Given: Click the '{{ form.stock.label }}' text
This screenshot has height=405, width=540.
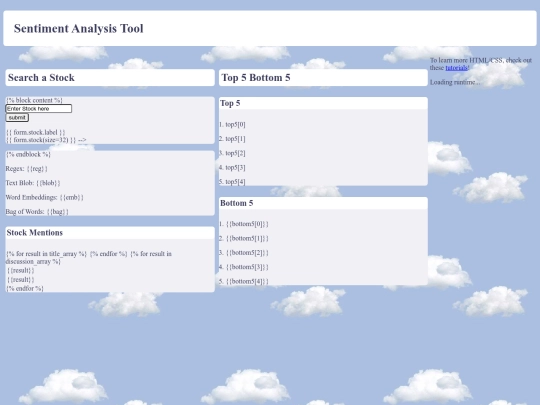Looking at the screenshot, I should [x=35, y=132].
